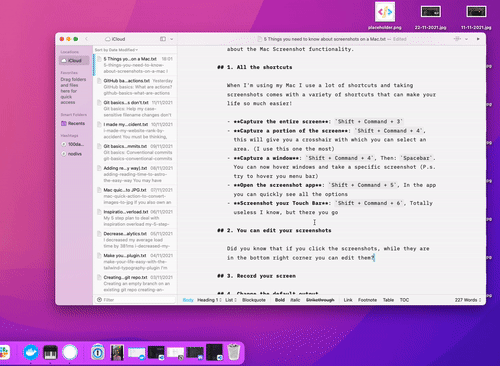This screenshot has height=366, width=500.
Task: Open the List style dropdown
Action: pos(231,300)
